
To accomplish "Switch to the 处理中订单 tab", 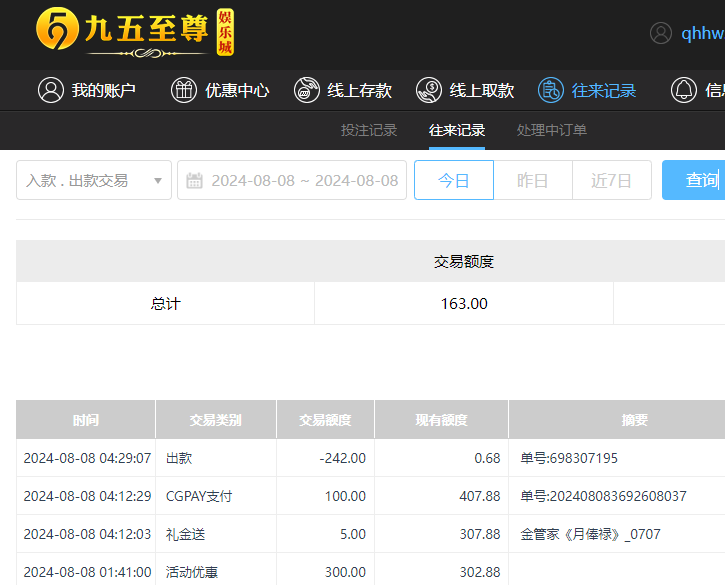I will pyautogui.click(x=552, y=130).
